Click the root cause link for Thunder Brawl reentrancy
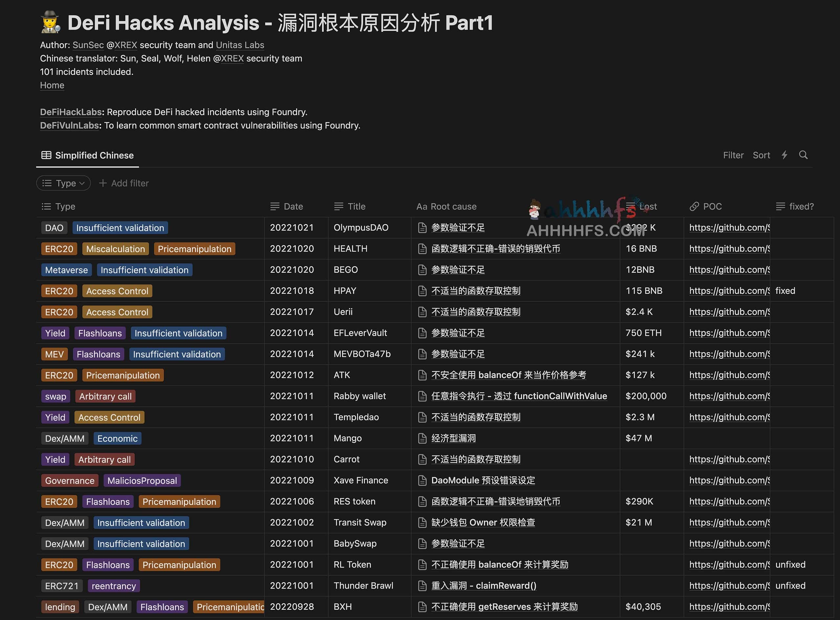 tap(484, 586)
